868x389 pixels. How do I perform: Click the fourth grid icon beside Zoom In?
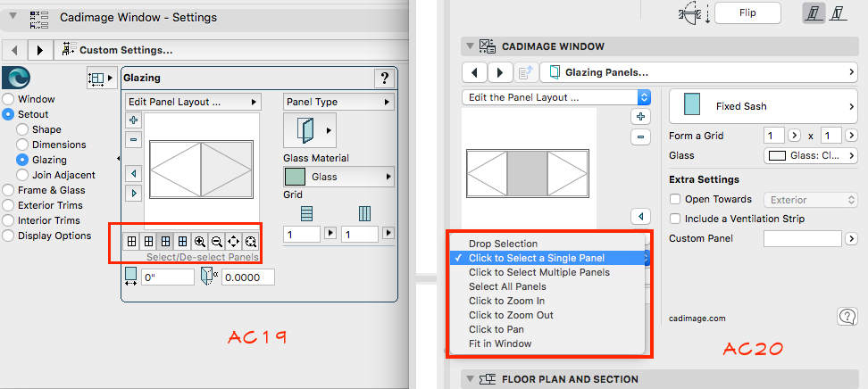click(x=182, y=241)
